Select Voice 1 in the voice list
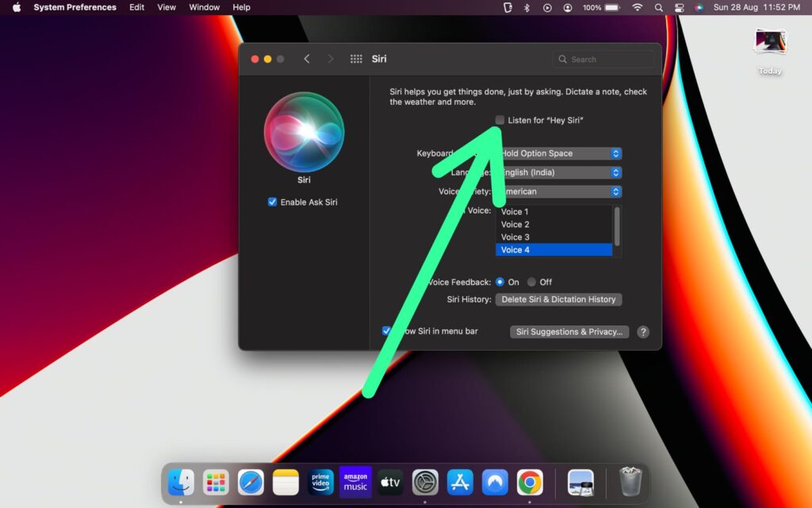Image resolution: width=812 pixels, height=508 pixels. click(553, 211)
